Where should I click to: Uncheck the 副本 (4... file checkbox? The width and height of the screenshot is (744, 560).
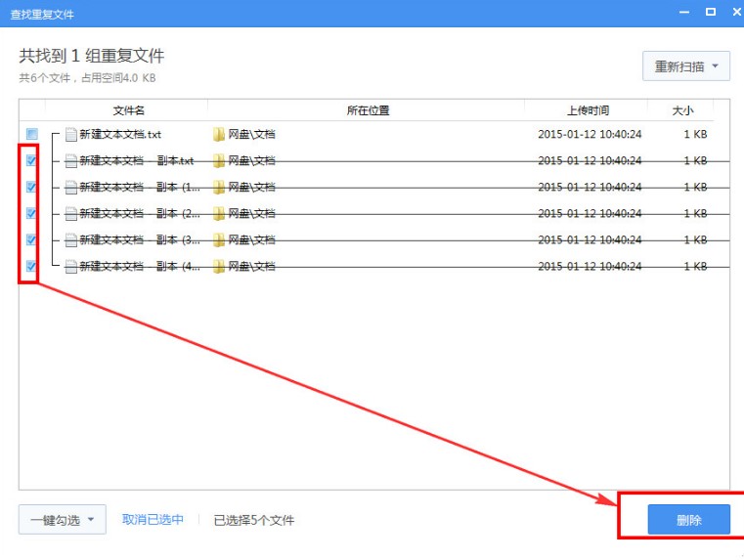click(31, 266)
